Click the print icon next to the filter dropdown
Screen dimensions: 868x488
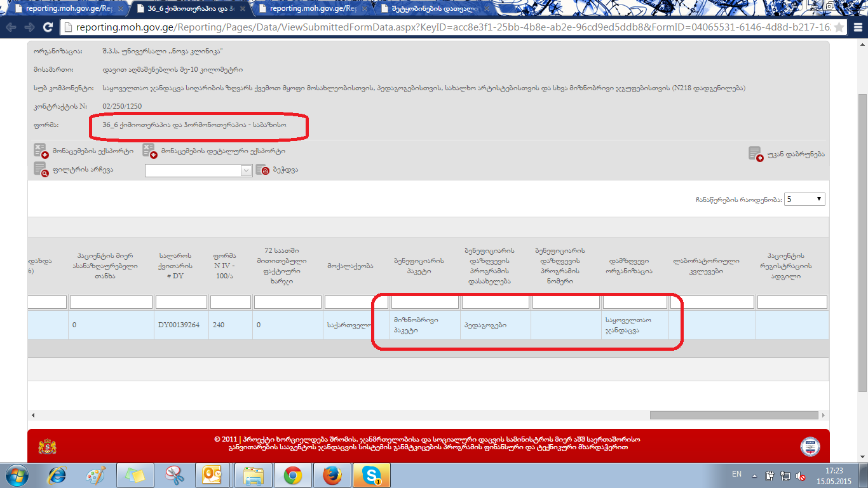(x=262, y=170)
